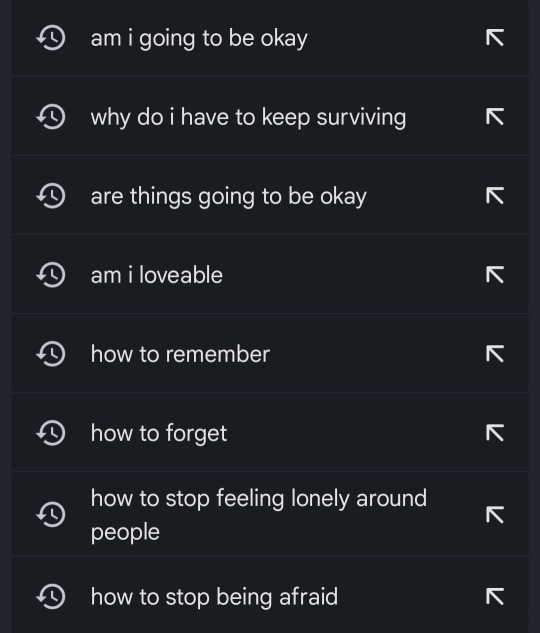The height and width of the screenshot is (633, 540).
Task: Select suggestion "am i going to be okay"
Action: click(x=270, y=38)
